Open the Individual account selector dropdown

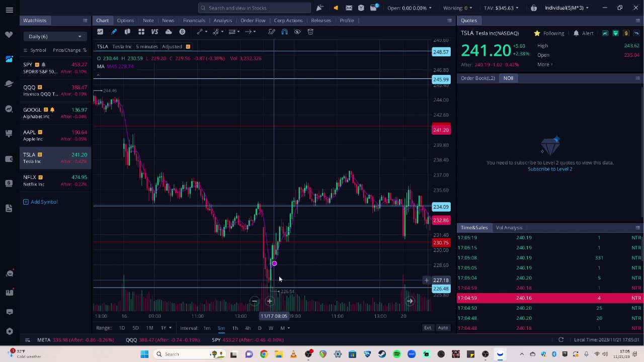[x=567, y=8]
